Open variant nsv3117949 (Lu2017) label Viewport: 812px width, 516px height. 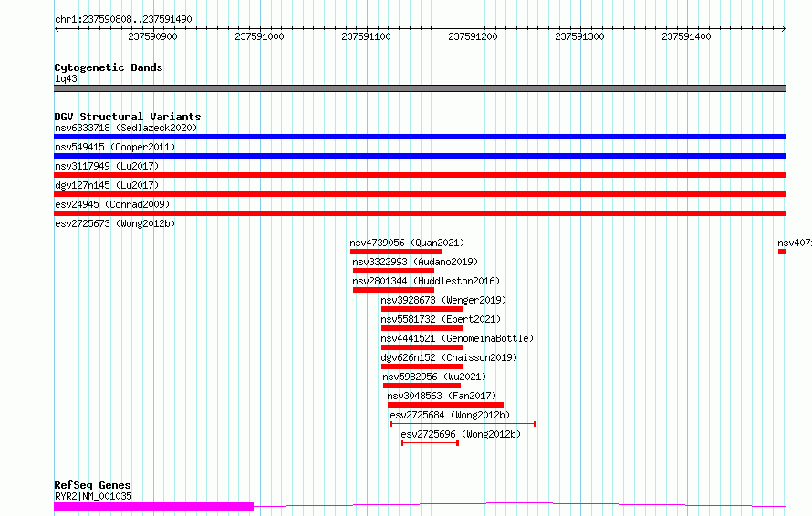107,166
